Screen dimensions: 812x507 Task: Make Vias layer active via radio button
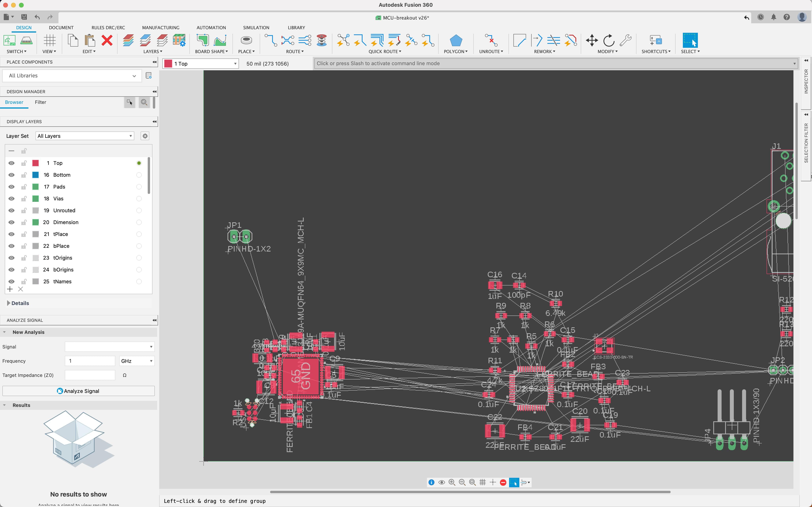[x=139, y=198]
